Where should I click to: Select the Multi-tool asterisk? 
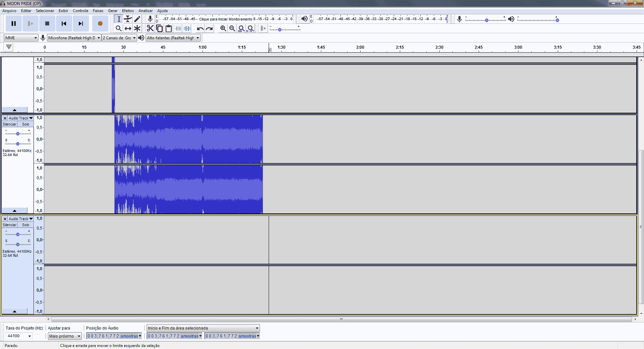137,29
